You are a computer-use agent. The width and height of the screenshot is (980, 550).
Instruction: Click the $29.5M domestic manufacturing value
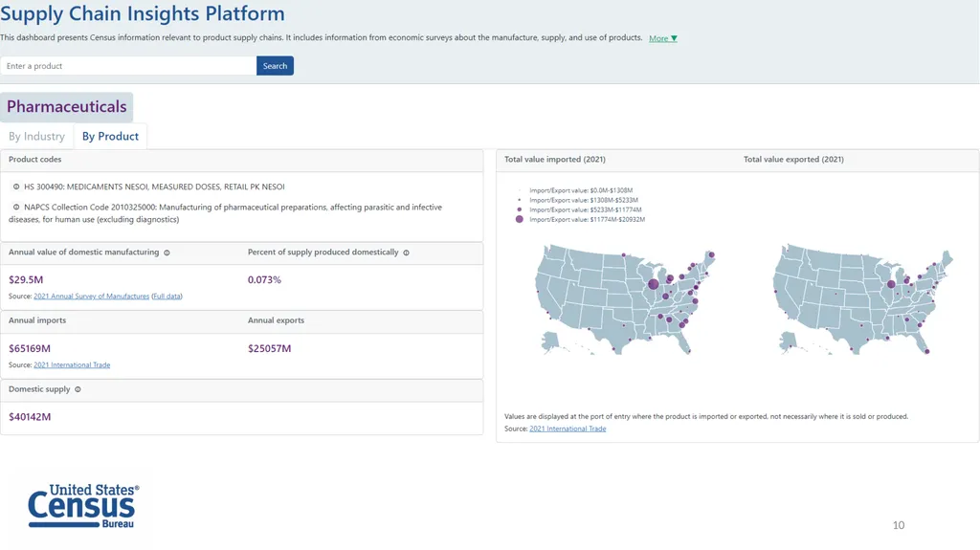[26, 279]
